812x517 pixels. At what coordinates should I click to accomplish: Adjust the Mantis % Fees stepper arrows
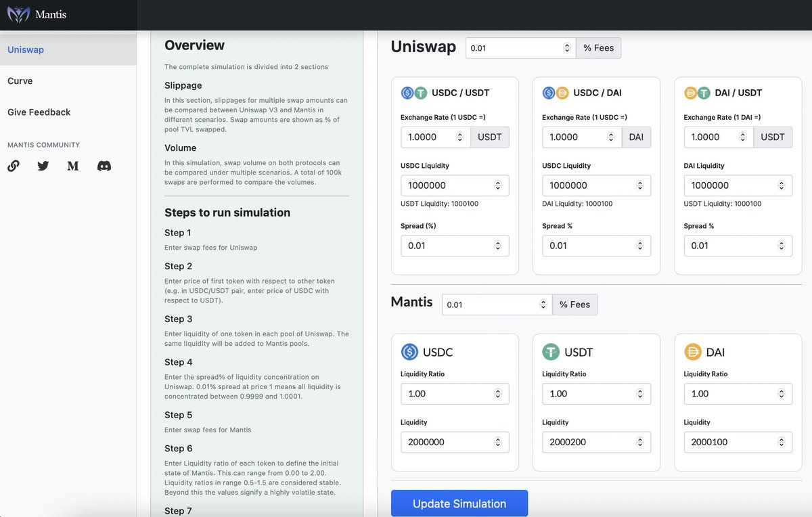click(543, 305)
